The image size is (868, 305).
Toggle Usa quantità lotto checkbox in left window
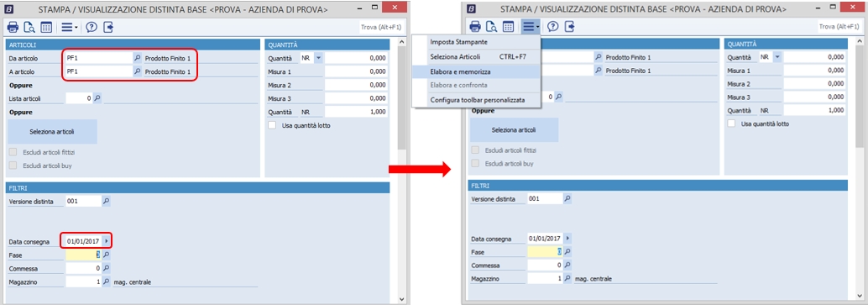[x=272, y=125]
